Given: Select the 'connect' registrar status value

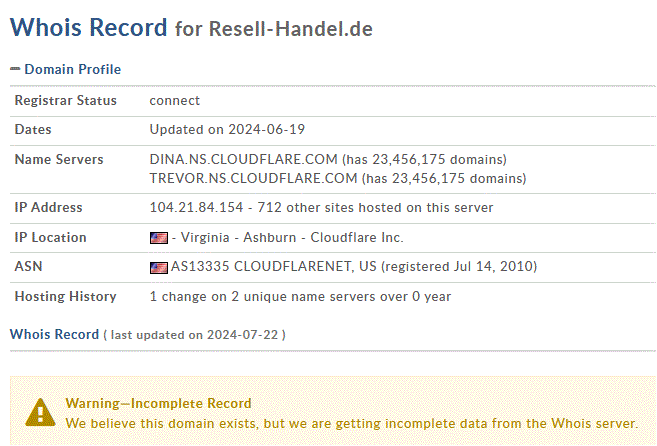Looking at the screenshot, I should pos(175,101).
